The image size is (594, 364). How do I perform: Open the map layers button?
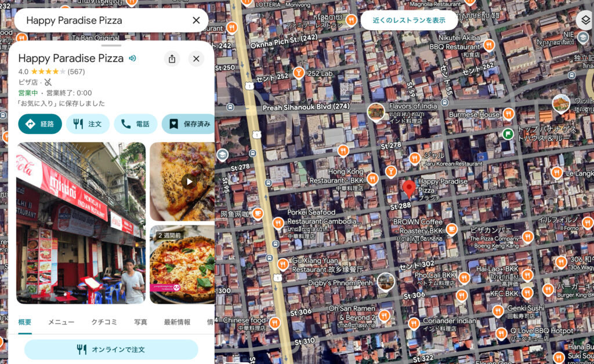tap(586, 20)
